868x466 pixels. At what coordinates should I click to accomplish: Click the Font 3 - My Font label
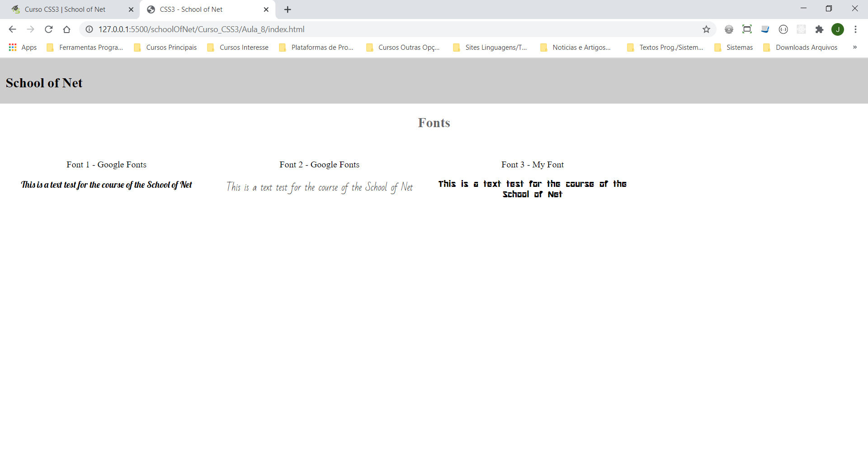pyautogui.click(x=533, y=165)
